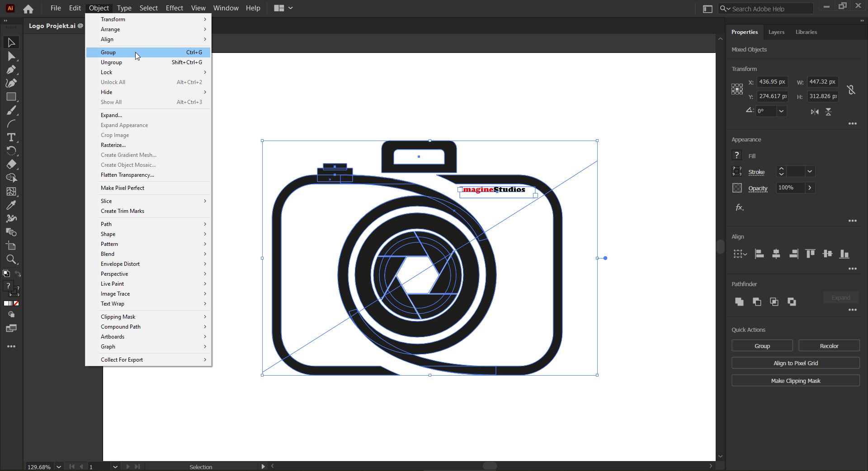The width and height of the screenshot is (868, 471).
Task: Expand more Transform options
Action: (853, 124)
